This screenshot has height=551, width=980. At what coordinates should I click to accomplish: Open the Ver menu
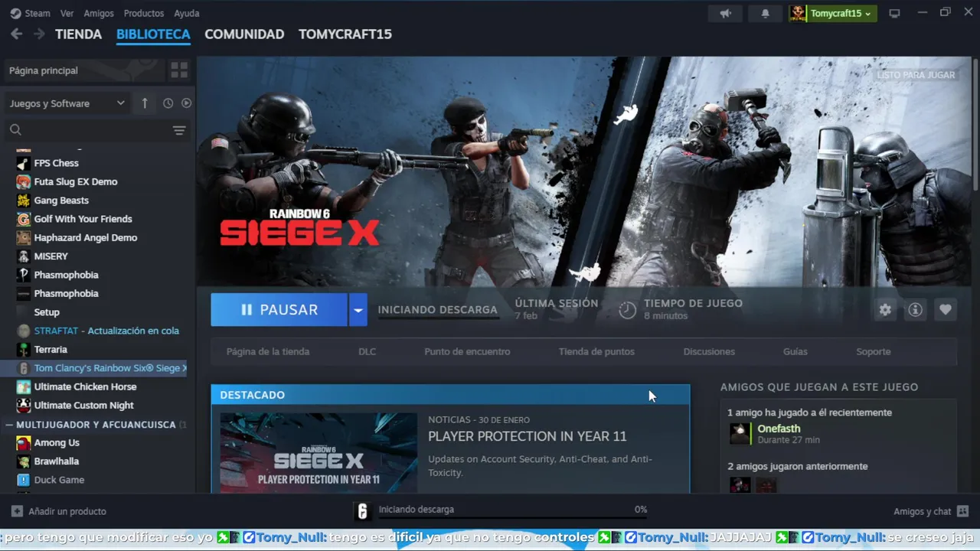click(67, 13)
